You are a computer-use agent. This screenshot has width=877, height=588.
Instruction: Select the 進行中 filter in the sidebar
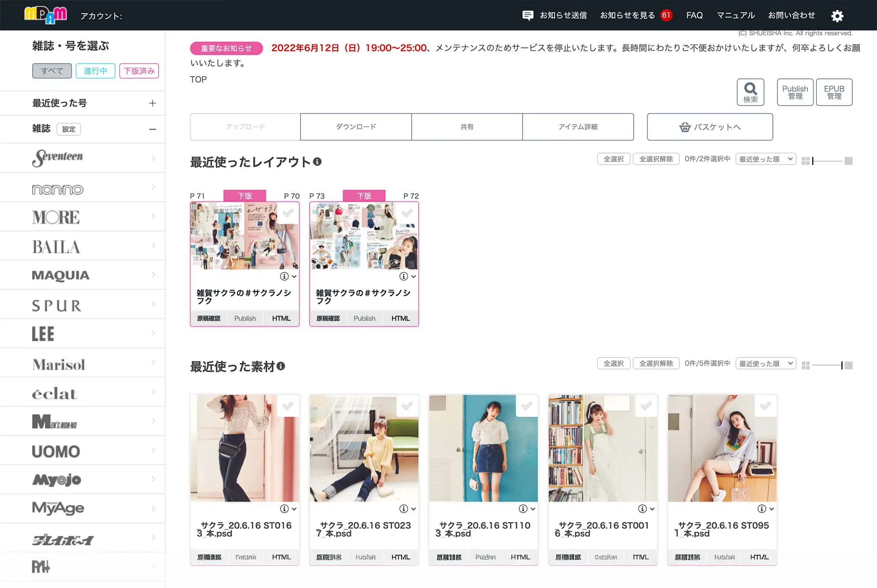point(95,71)
